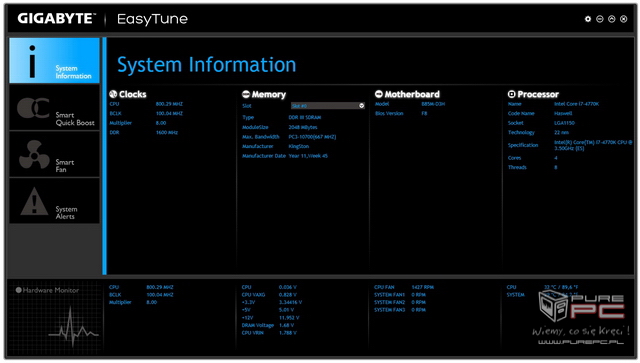Click processor Name Intel Core i7-4770K
Image resolution: width=640 pixels, height=363 pixels.
[576, 104]
